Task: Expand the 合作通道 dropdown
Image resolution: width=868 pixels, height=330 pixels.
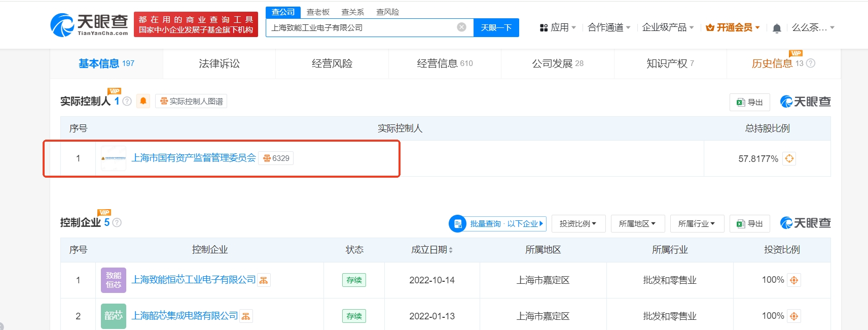Action: coord(609,27)
